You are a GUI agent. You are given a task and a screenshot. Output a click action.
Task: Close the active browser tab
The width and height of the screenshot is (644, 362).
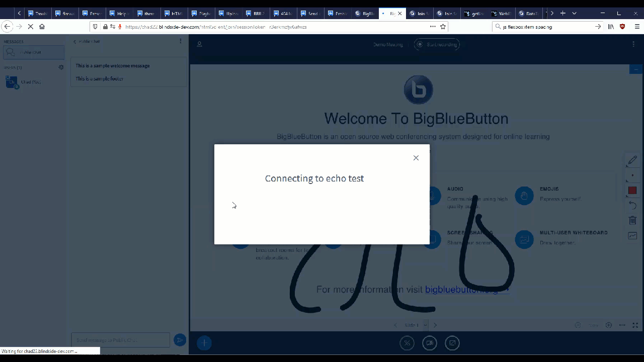pos(400,14)
